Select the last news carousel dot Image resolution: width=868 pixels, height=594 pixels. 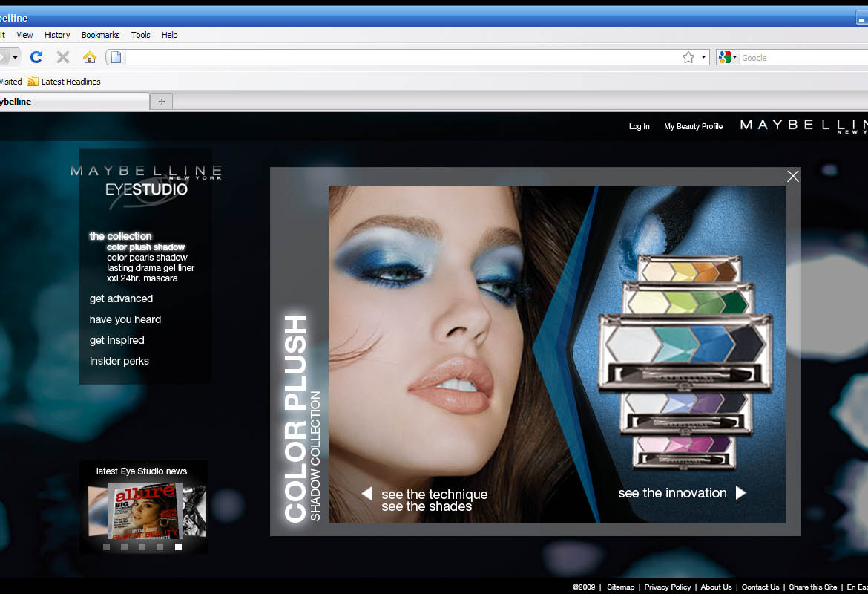(x=178, y=547)
